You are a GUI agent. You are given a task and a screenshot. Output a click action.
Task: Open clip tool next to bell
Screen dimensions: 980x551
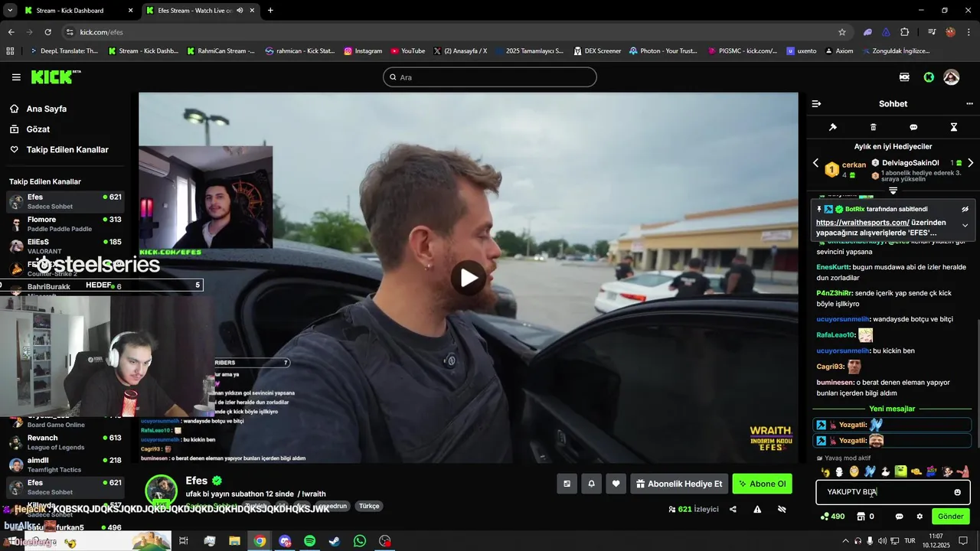pos(567,484)
